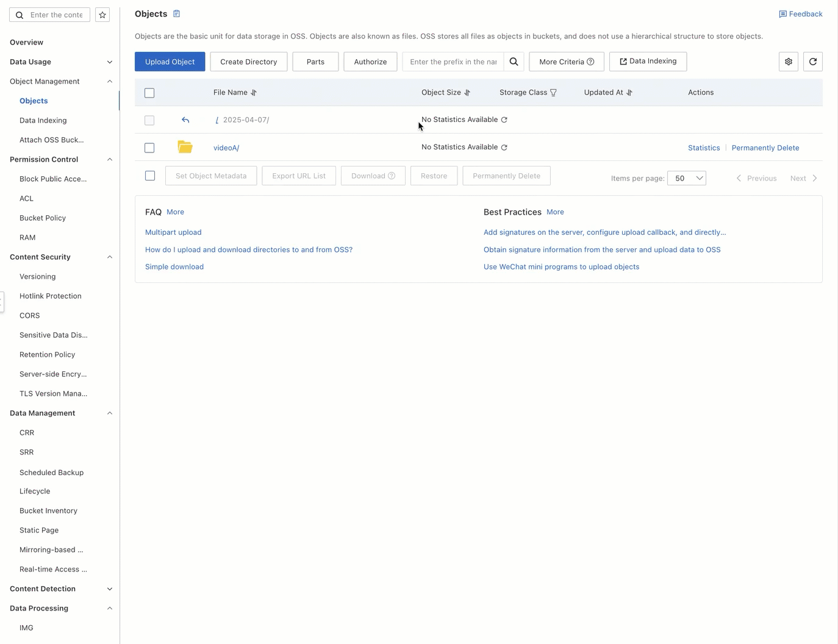This screenshot has width=838, height=644.
Task: Collapse the Data Management section
Action: [110, 413]
